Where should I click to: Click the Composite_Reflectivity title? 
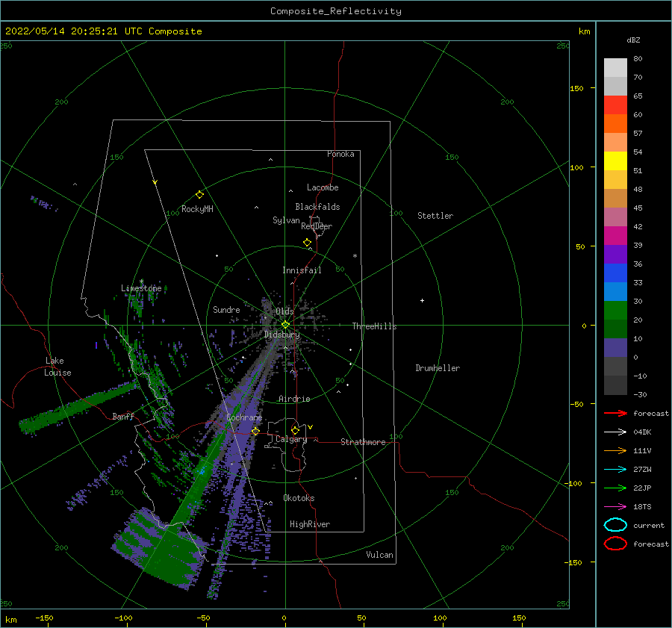[x=335, y=11]
